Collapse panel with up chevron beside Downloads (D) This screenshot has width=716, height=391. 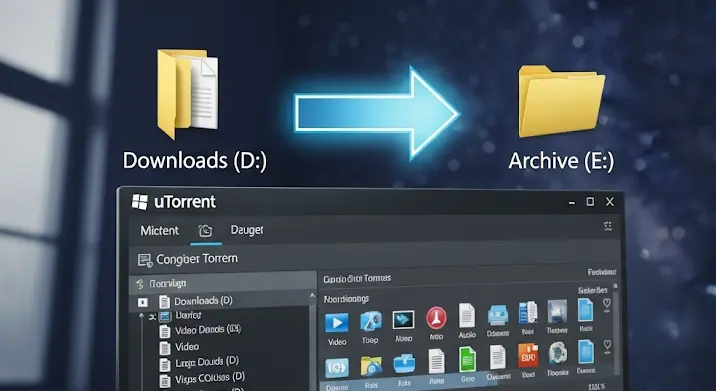[312, 296]
